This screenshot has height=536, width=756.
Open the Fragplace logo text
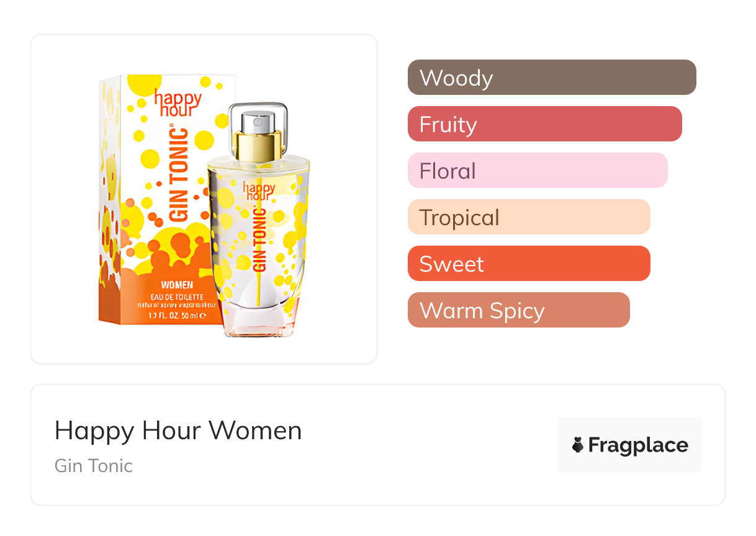click(x=638, y=445)
